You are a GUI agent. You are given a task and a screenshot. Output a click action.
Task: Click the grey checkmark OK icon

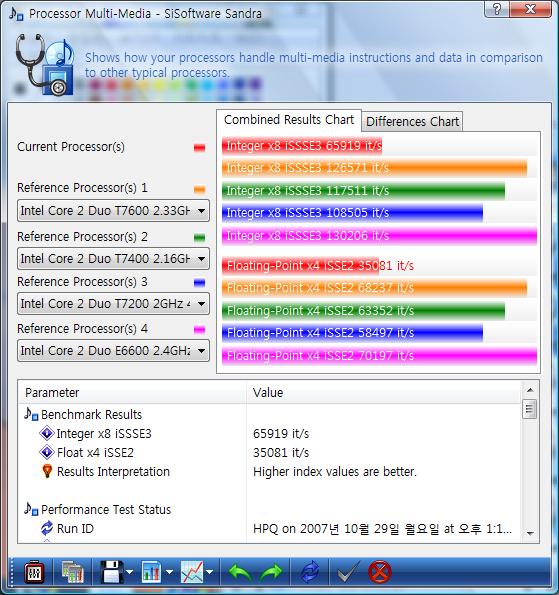(348, 571)
